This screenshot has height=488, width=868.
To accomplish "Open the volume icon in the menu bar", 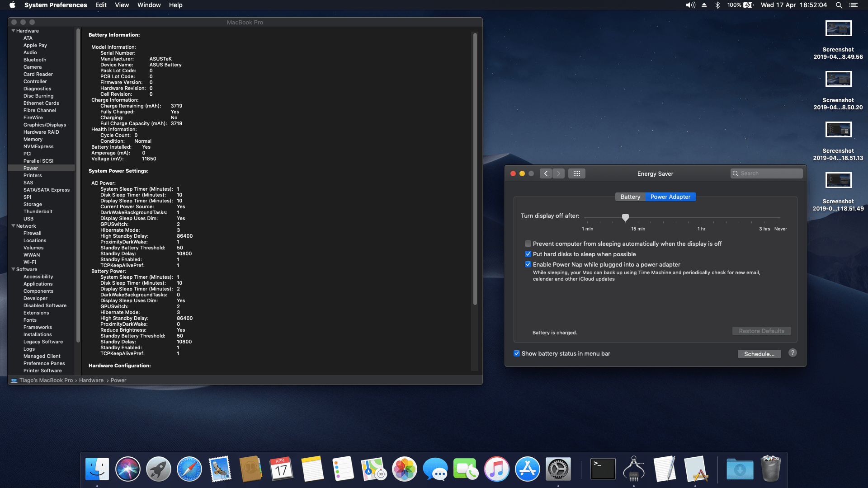I will [x=690, y=5].
